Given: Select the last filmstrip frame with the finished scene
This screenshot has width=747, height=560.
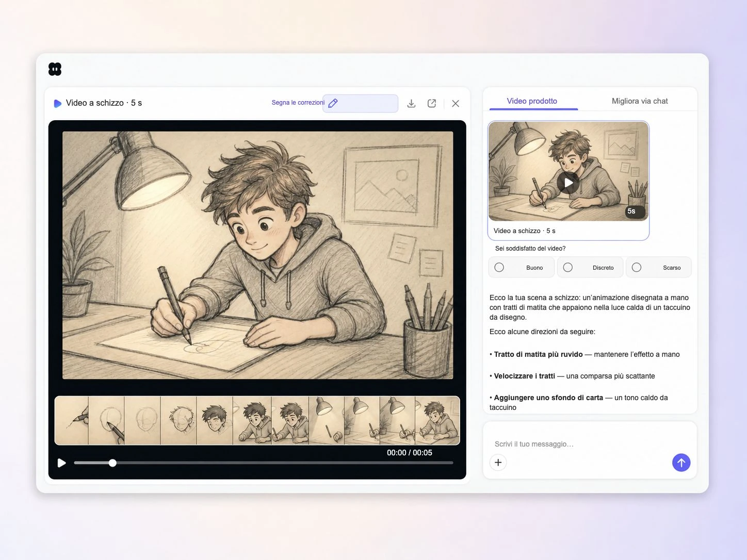Looking at the screenshot, I should 437,421.
